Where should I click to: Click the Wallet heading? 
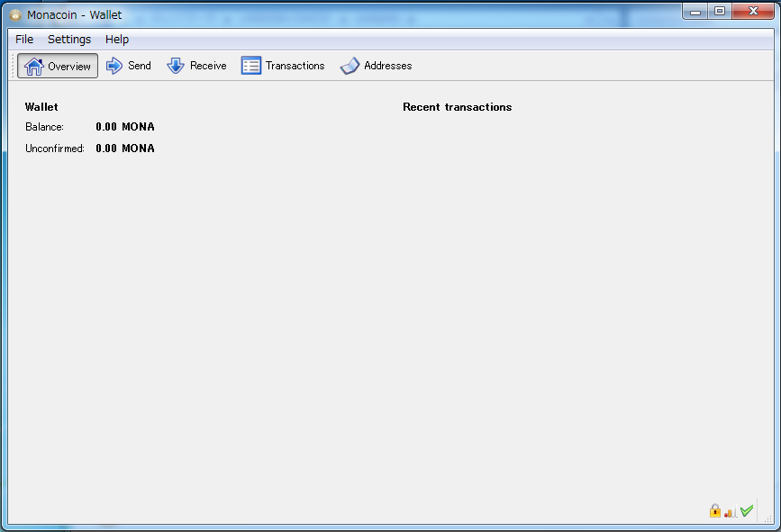(x=41, y=107)
